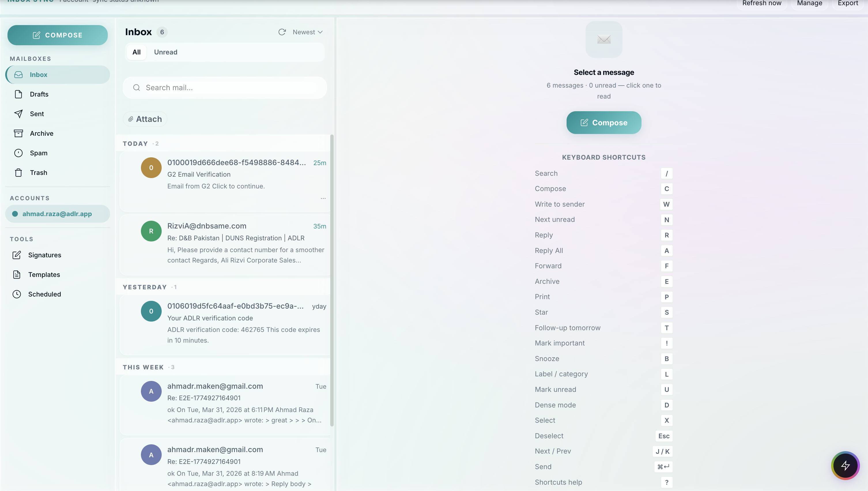Open the Drafts mailbox
The image size is (868, 491).
[39, 94]
